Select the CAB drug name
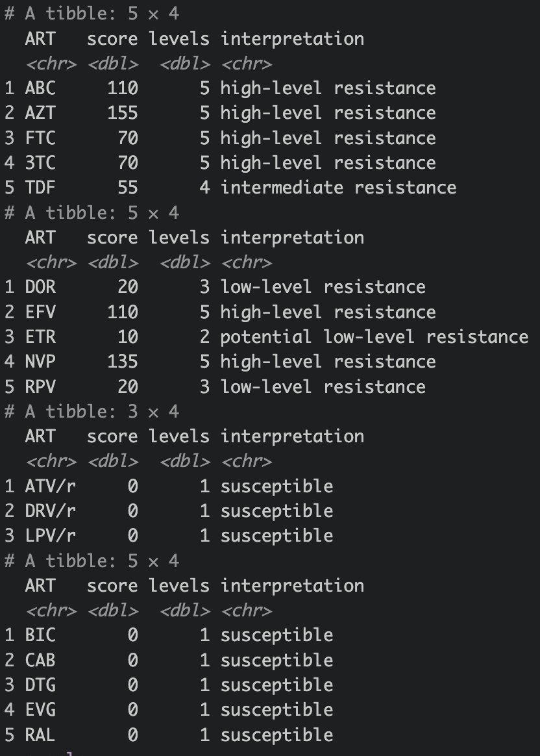This screenshot has width=540, height=756. tap(40, 661)
